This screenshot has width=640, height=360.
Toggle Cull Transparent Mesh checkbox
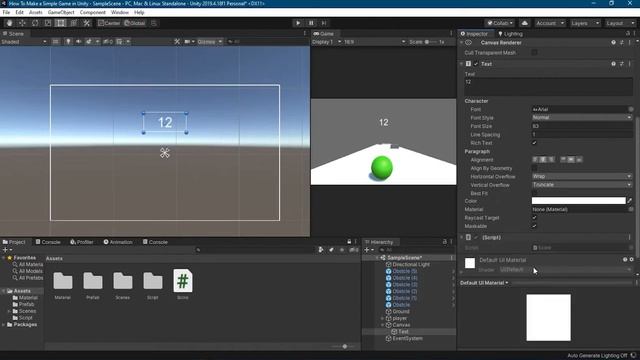(534, 53)
